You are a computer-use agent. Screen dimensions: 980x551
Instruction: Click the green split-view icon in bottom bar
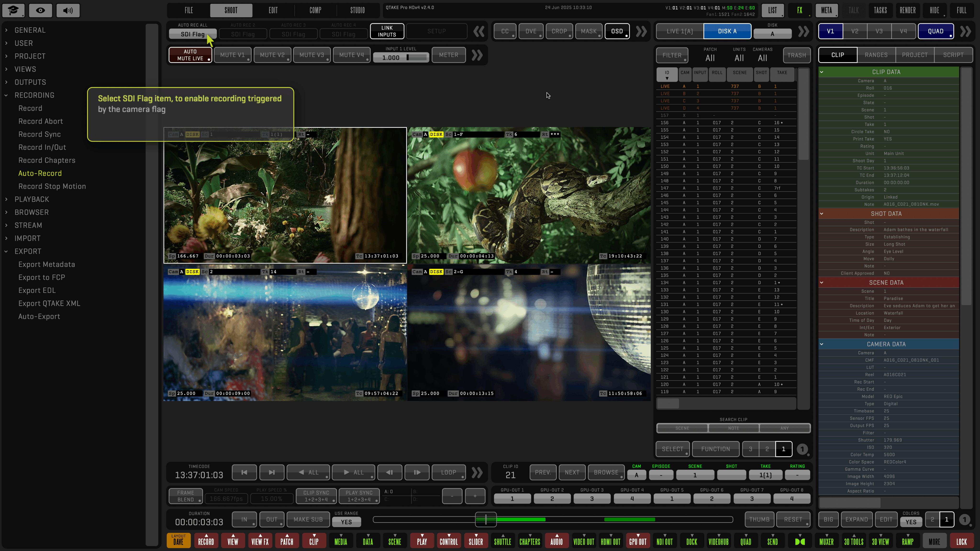800,541
